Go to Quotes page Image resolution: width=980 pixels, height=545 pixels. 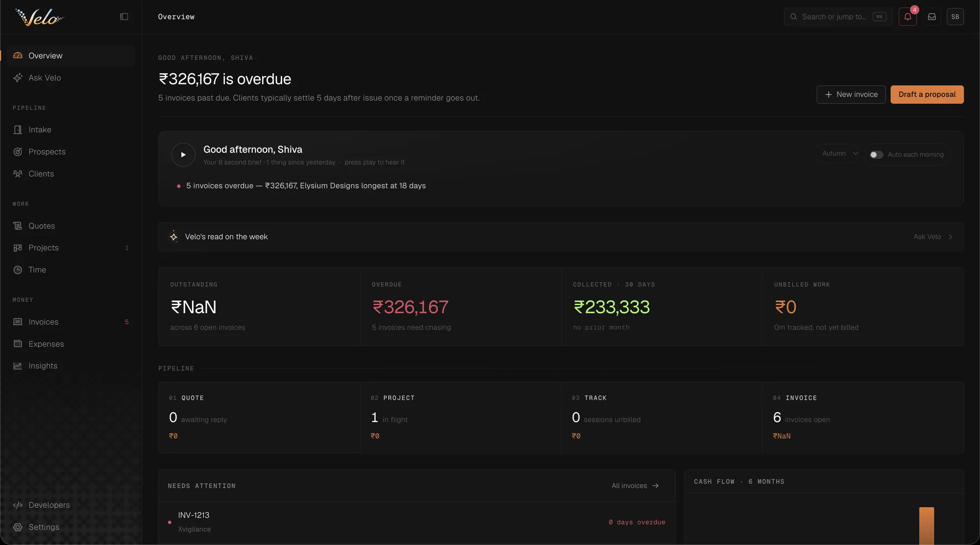click(71, 226)
